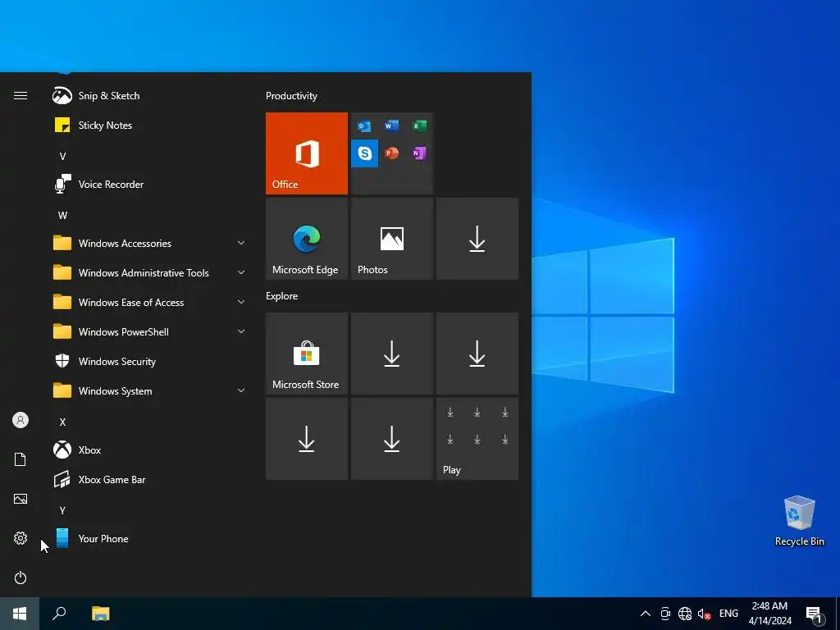Click pending download tile right of Microsoft Store
The width and height of the screenshot is (840, 630).
pos(391,354)
